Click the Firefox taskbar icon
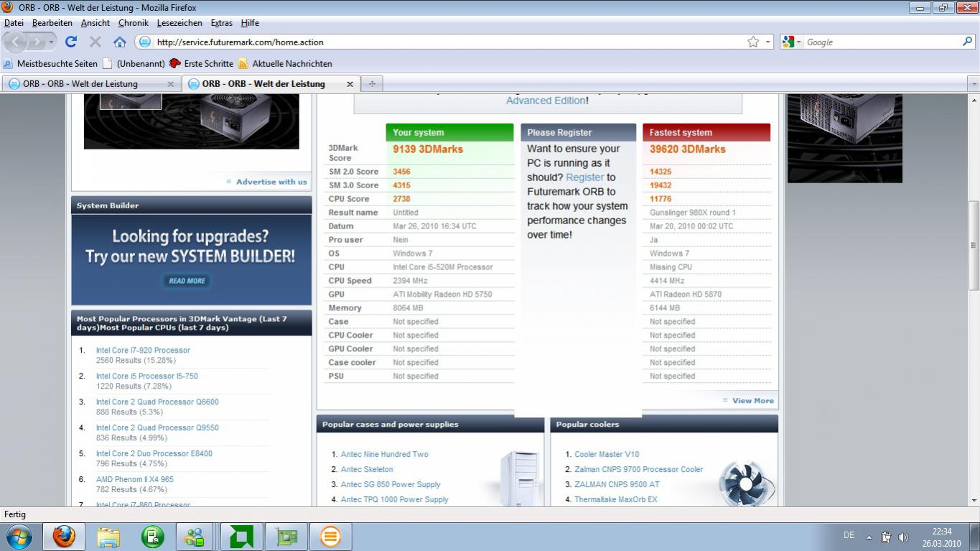This screenshot has width=980, height=551. pos(64,537)
